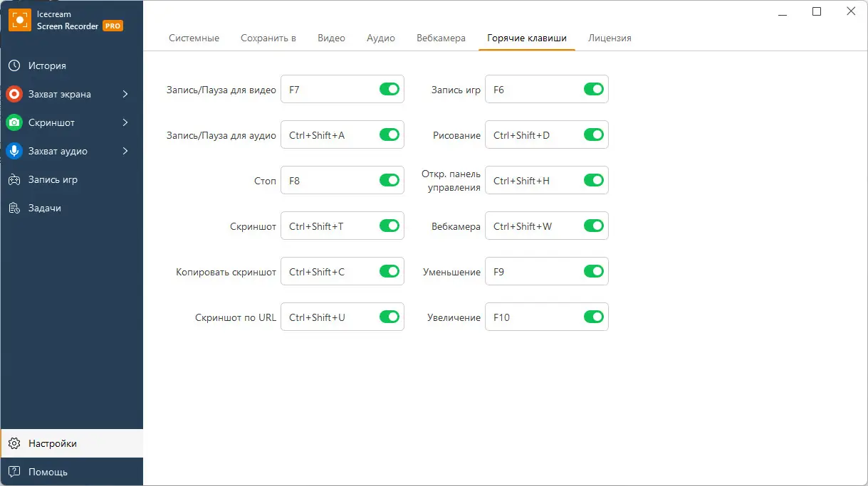Click the Рисование Ctrl+Shift+D hotkey field
The height and width of the screenshot is (486, 868).
point(534,134)
